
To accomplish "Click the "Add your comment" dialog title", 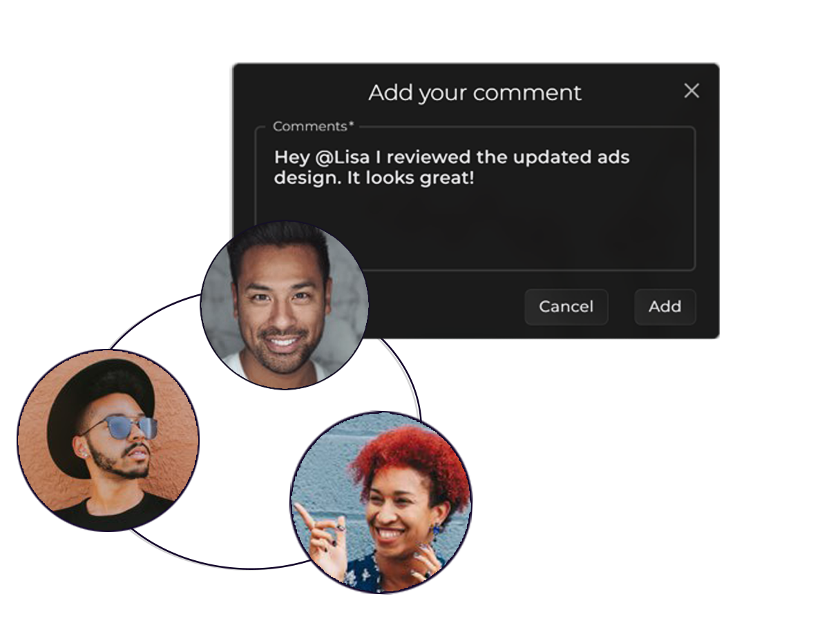I will coord(475,93).
